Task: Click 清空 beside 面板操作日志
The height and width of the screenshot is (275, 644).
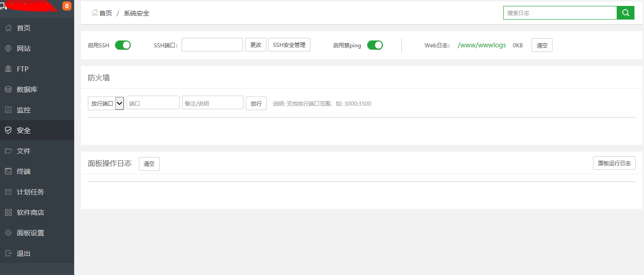Action: tap(149, 164)
